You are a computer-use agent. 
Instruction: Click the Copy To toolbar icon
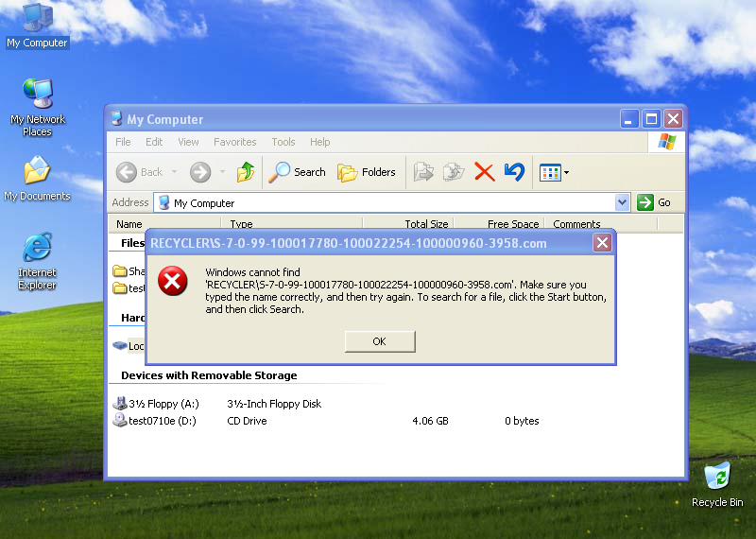454,172
